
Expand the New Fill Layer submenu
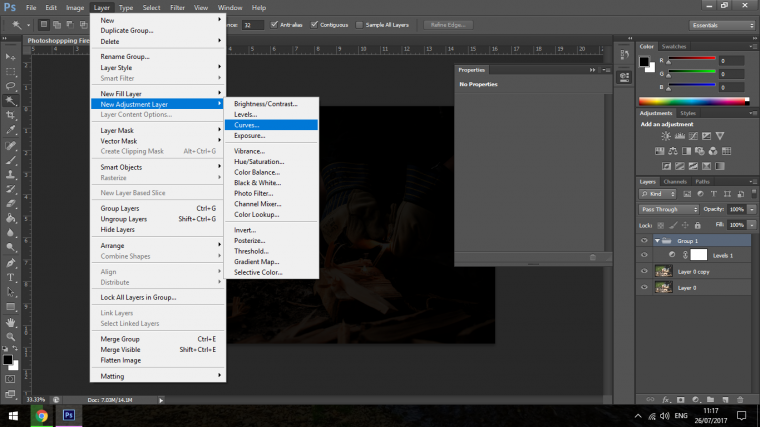[x=158, y=94]
